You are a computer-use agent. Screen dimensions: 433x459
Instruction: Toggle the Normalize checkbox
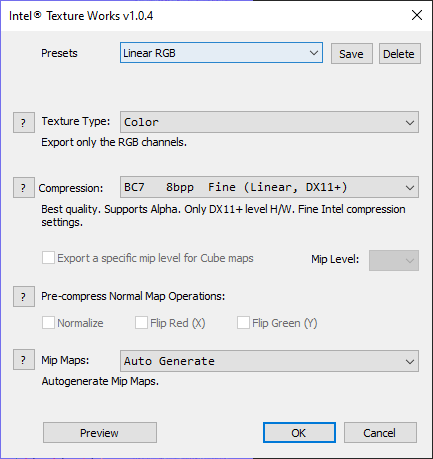(48, 323)
